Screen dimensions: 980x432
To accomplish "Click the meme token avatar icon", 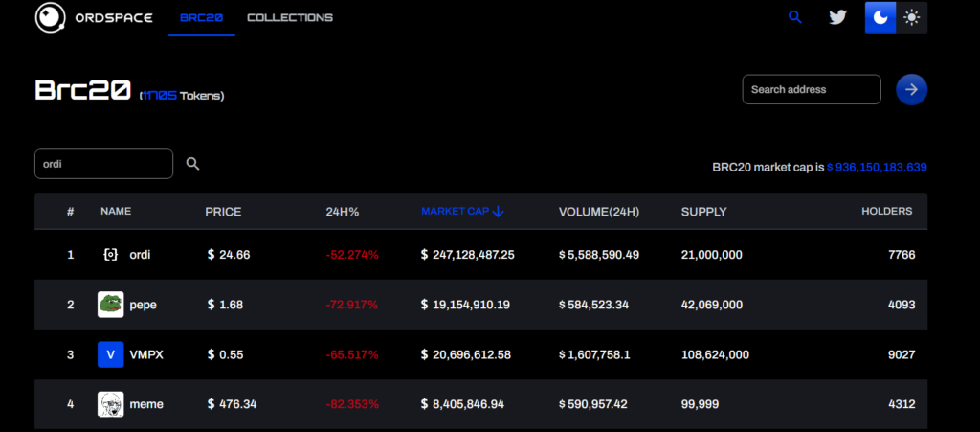I will coord(110,404).
